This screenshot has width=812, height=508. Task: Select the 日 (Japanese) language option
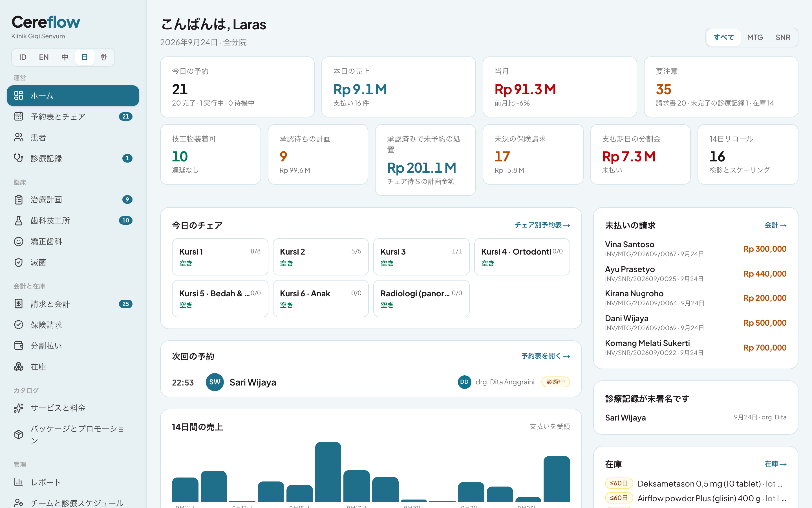(85, 57)
